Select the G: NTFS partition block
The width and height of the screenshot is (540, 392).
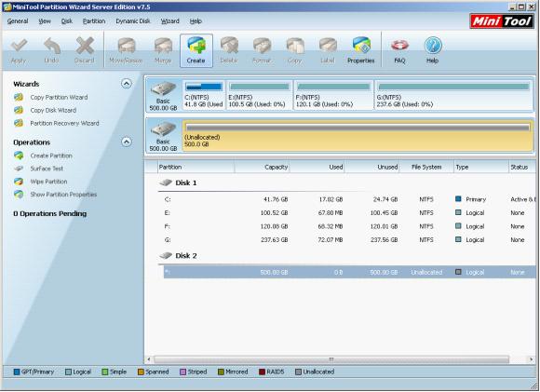[453, 95]
